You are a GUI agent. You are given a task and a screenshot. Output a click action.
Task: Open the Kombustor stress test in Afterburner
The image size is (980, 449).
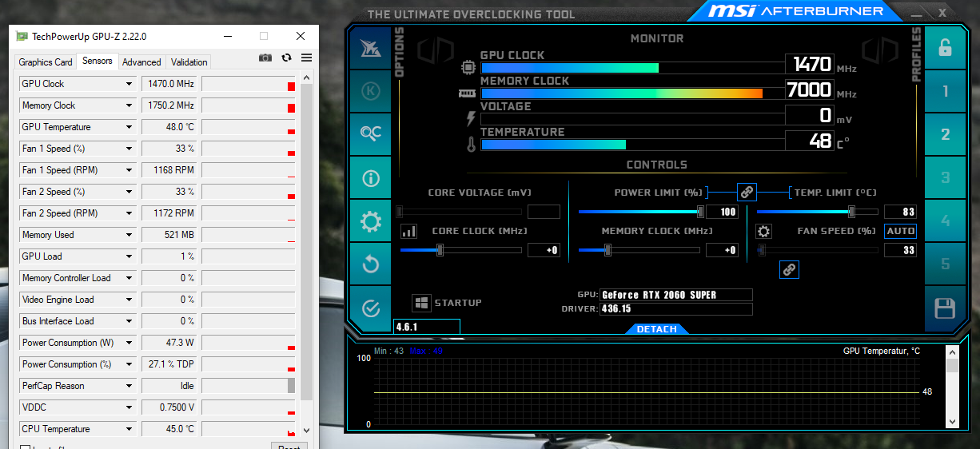coord(370,91)
